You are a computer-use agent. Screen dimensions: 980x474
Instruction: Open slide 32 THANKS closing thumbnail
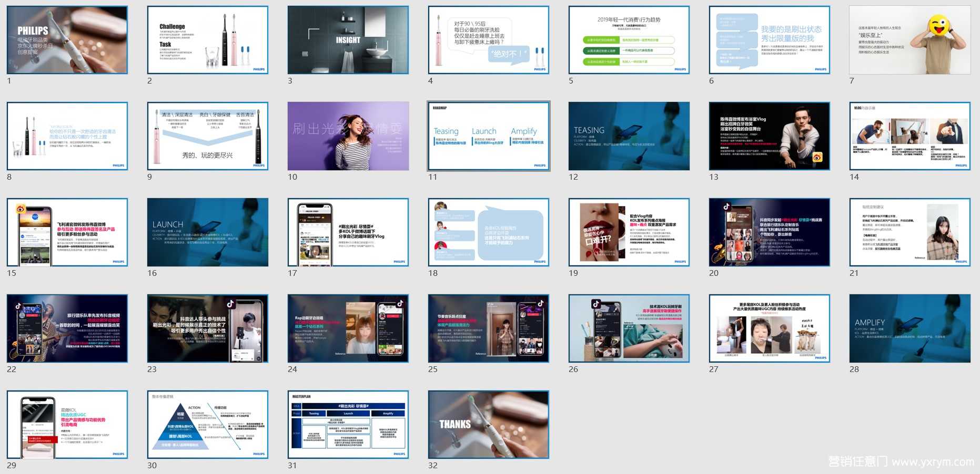pyautogui.click(x=489, y=425)
